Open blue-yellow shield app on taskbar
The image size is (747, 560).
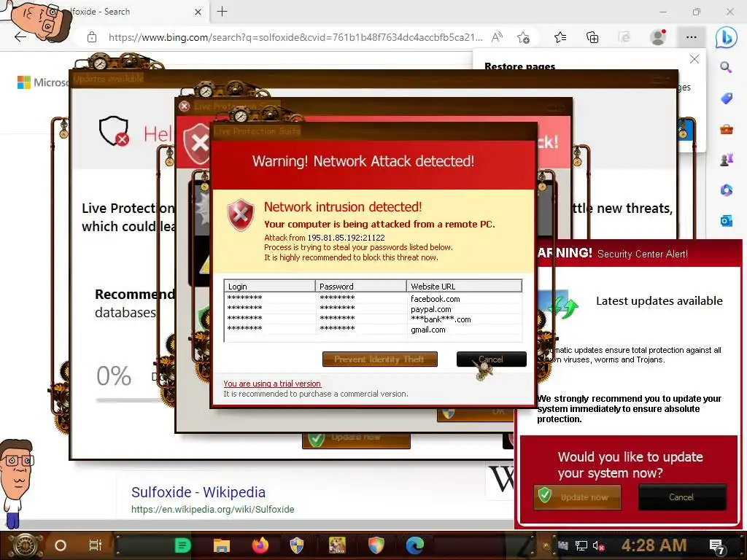(x=297, y=545)
